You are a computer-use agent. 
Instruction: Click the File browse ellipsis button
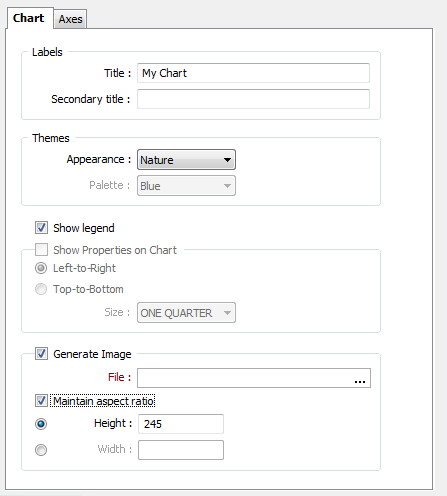[360, 379]
